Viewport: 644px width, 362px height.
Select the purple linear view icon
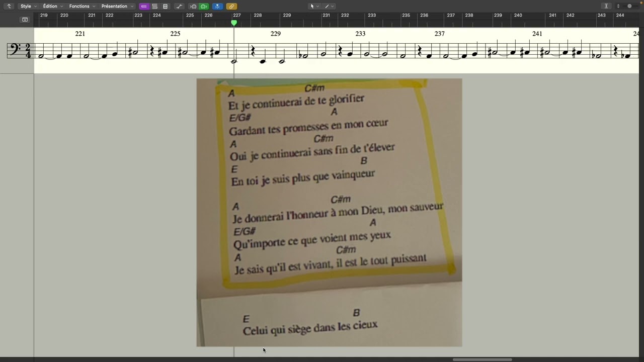click(144, 6)
